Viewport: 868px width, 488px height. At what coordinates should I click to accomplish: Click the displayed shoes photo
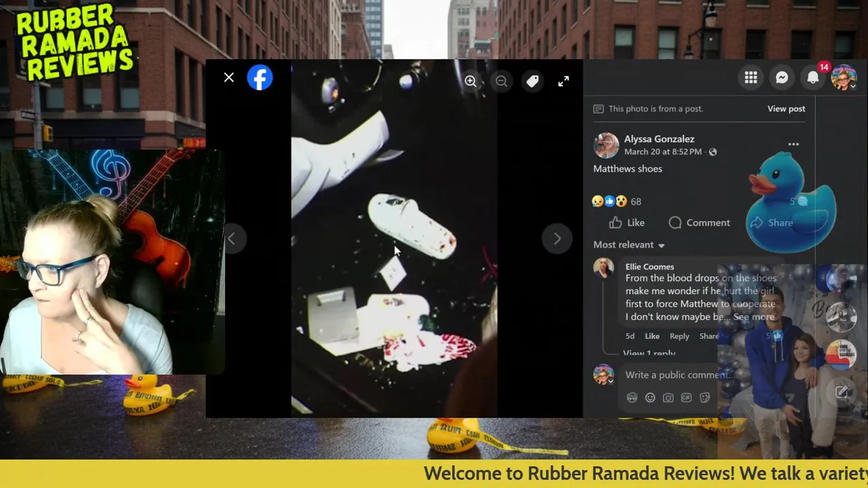point(394,239)
